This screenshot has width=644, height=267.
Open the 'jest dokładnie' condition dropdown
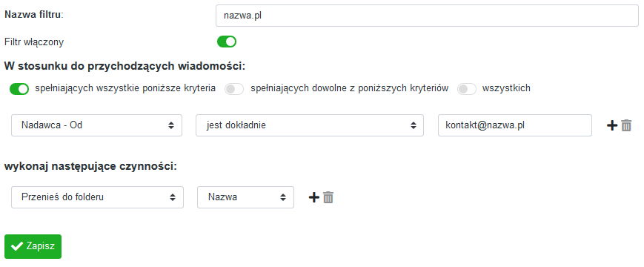[310, 125]
